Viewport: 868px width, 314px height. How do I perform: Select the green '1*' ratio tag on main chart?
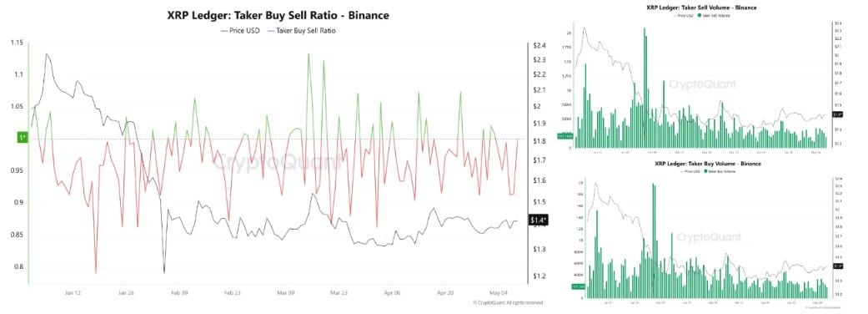coord(23,138)
